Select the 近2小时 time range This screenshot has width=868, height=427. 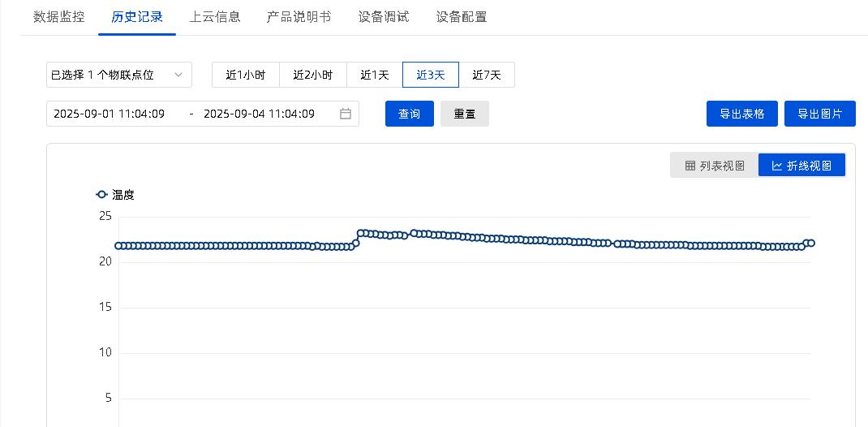[x=313, y=75]
